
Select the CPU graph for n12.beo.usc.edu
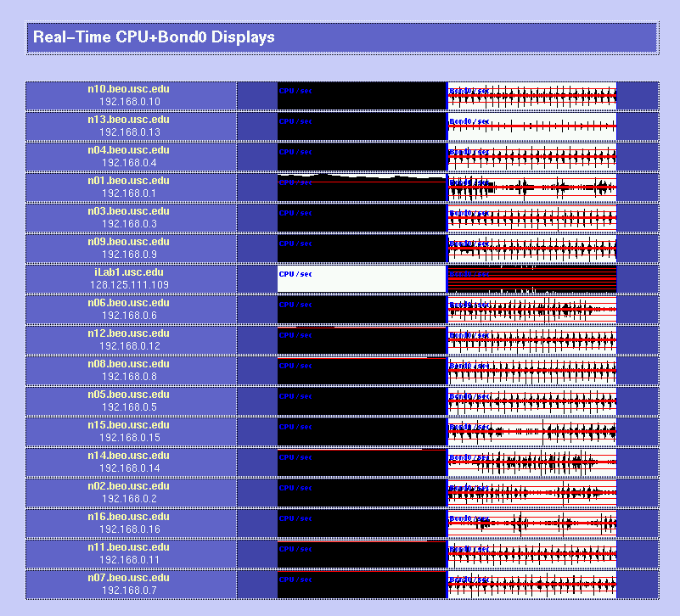tap(362, 339)
